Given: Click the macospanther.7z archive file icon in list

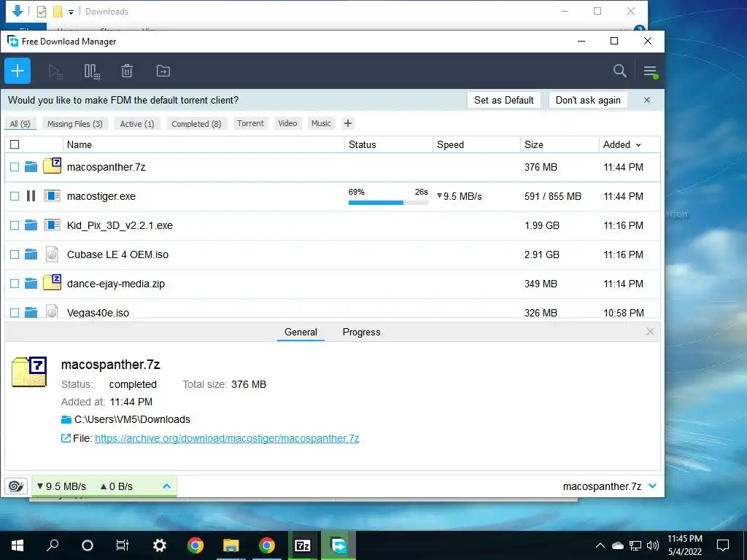Looking at the screenshot, I should click(52, 166).
